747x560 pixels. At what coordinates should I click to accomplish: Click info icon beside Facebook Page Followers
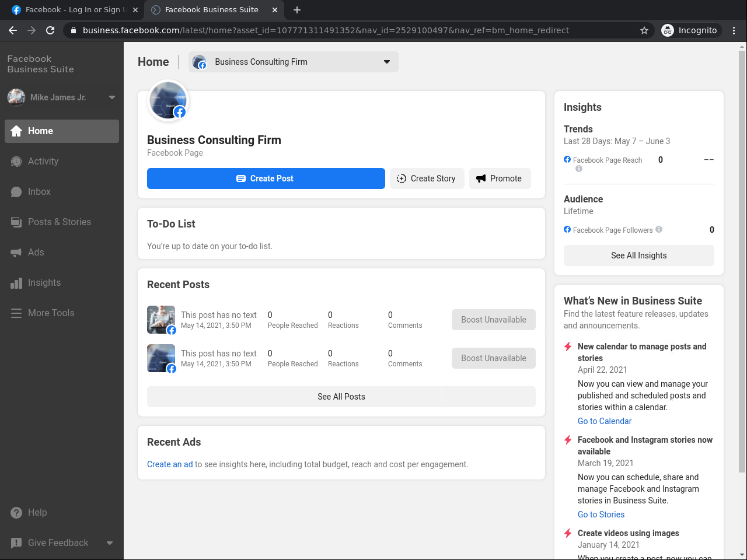(659, 229)
